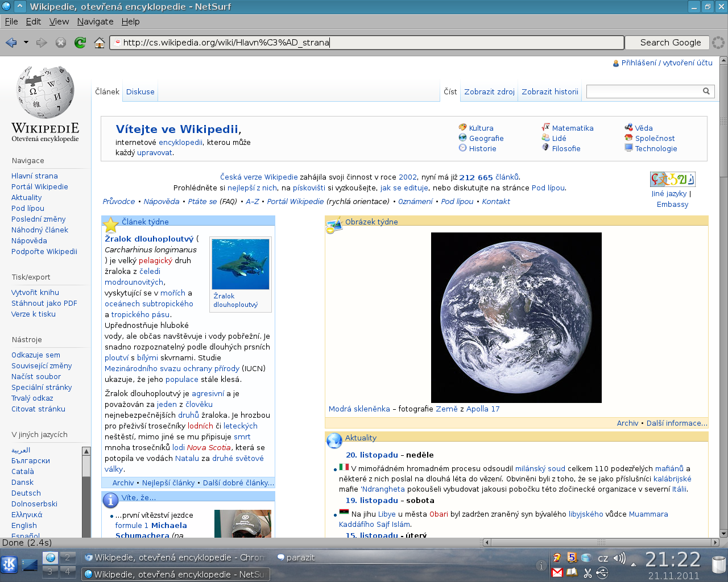Image resolution: width=728 pixels, height=582 pixels.
Task: Click the volume speaker tray icon
Action: coord(619,558)
